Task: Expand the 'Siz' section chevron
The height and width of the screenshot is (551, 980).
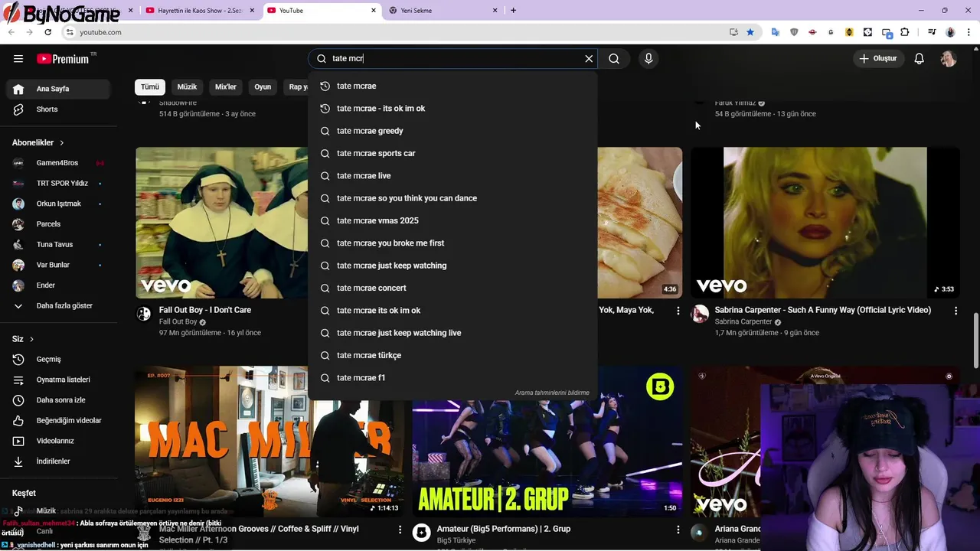Action: pyautogui.click(x=32, y=339)
